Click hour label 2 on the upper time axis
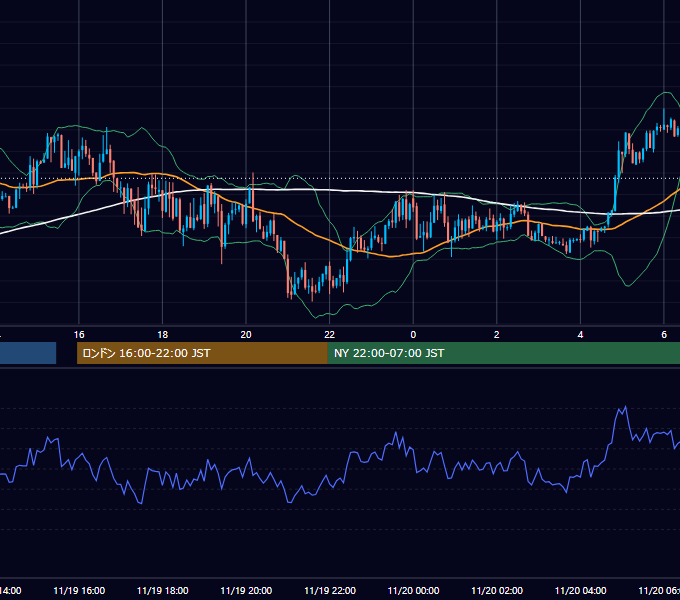The image size is (680, 600). [497, 335]
